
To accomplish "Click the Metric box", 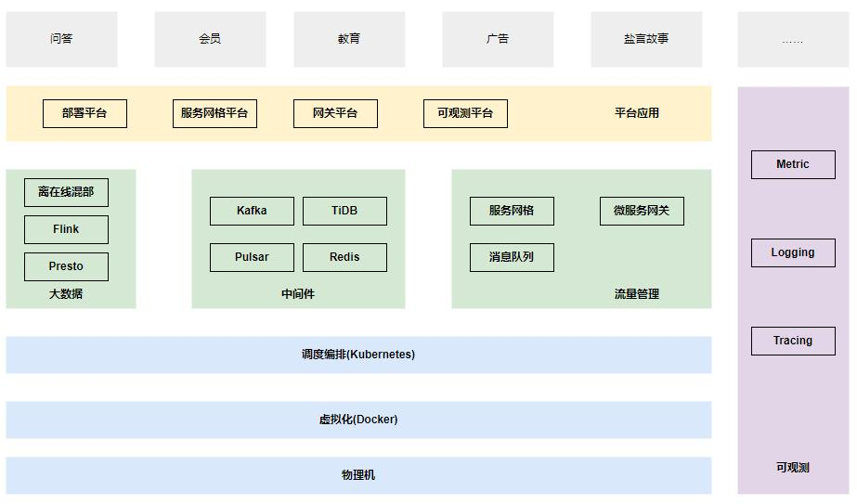I will click(793, 164).
